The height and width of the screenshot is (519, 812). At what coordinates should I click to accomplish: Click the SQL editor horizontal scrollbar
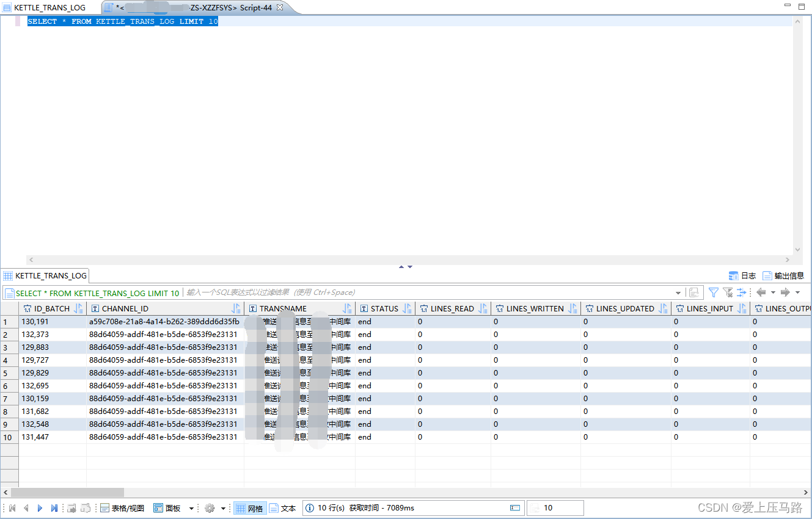[408, 259]
